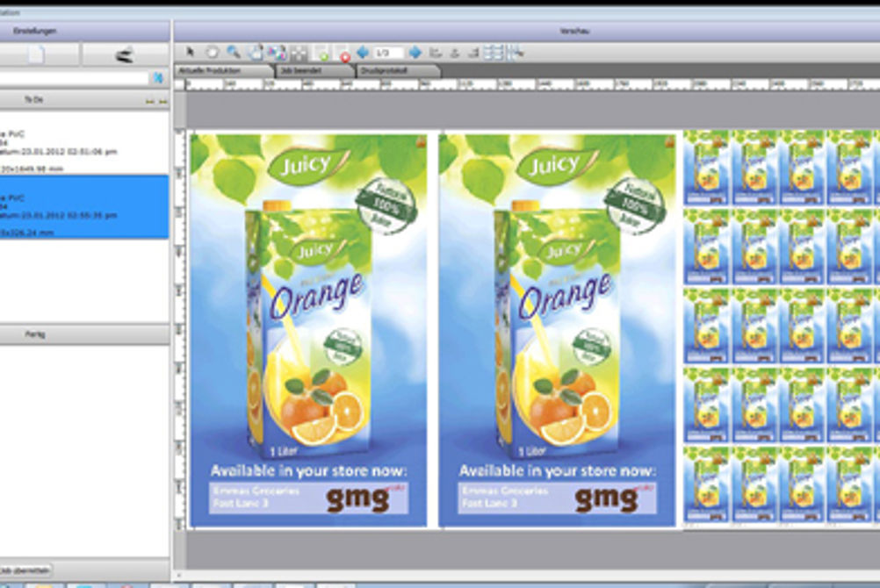The height and width of the screenshot is (588, 880).
Task: Select the job dated 23.01.2012 02:51:06 pm
Action: pyautogui.click(x=84, y=143)
